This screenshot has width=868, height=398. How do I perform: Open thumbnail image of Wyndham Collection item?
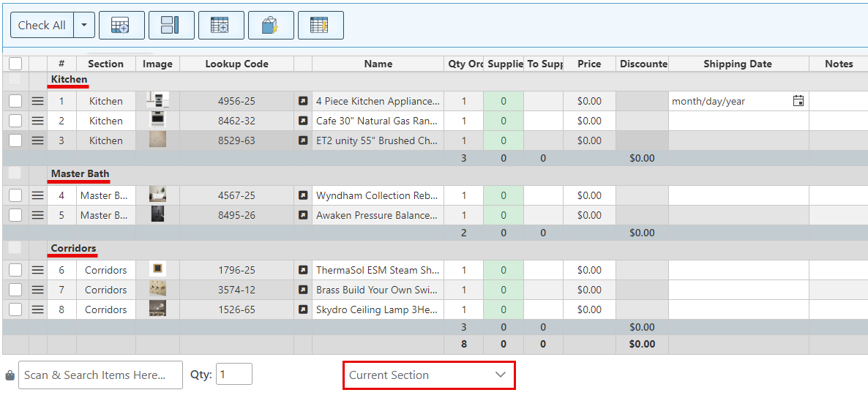157,195
